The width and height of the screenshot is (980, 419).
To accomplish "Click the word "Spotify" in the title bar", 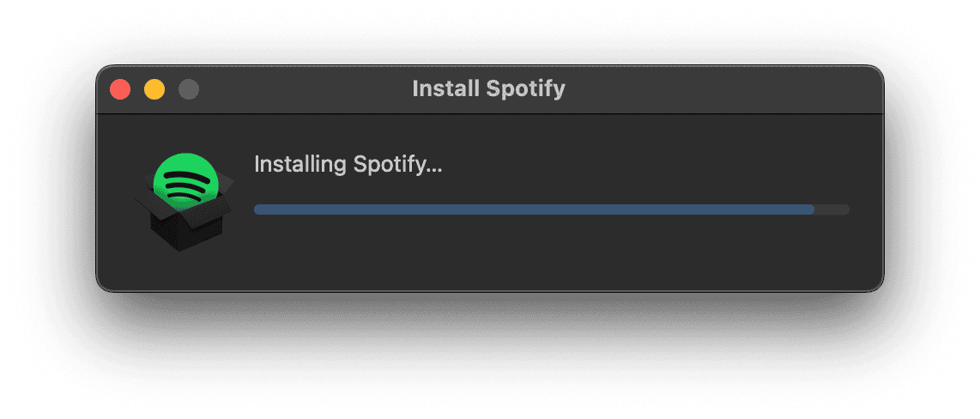I will [526, 88].
